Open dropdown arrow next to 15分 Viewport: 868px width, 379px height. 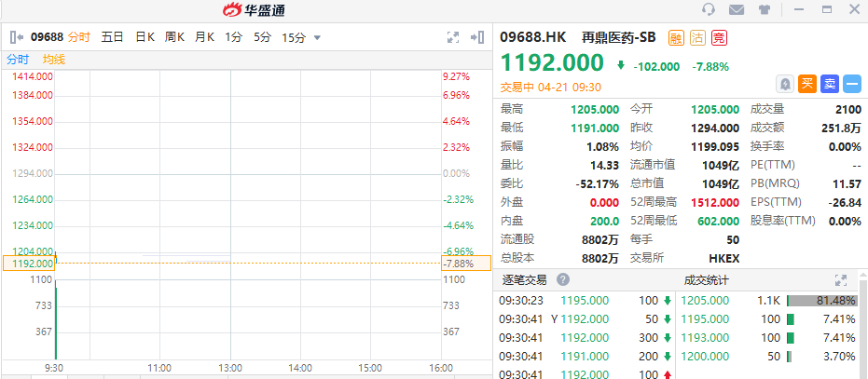[x=317, y=38]
